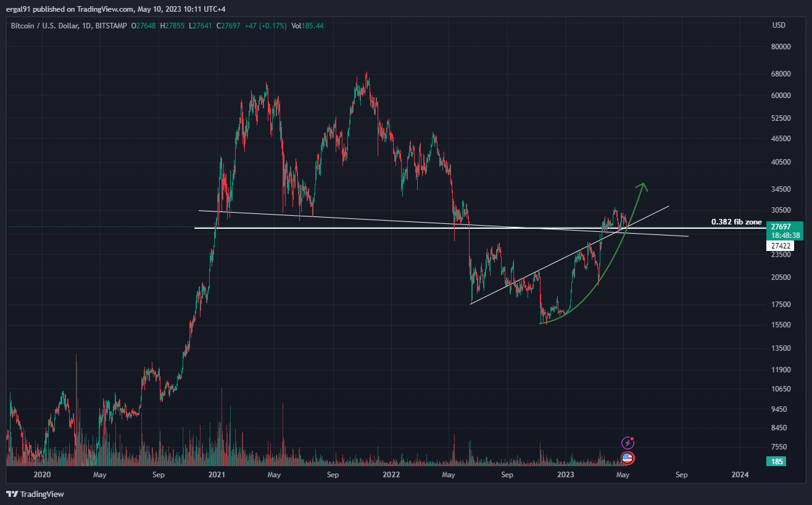Click the +47 (+0.17%) change value
Image resolution: width=812 pixels, height=505 pixels.
pos(265,26)
